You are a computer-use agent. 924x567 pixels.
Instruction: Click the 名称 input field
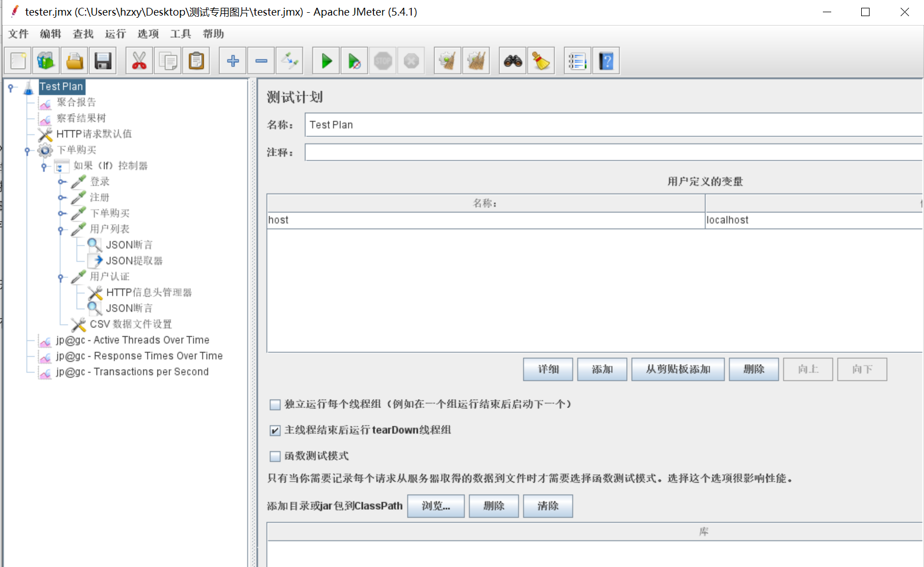(x=614, y=125)
